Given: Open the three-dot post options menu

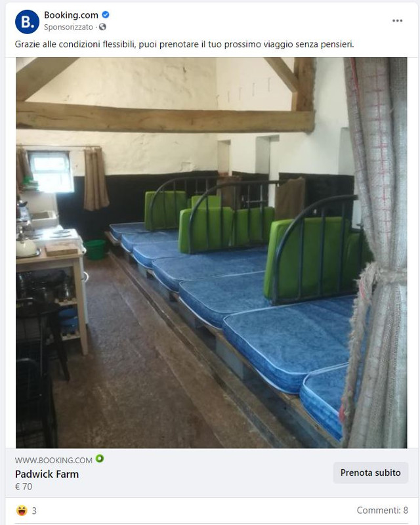Looking at the screenshot, I should point(397,21).
